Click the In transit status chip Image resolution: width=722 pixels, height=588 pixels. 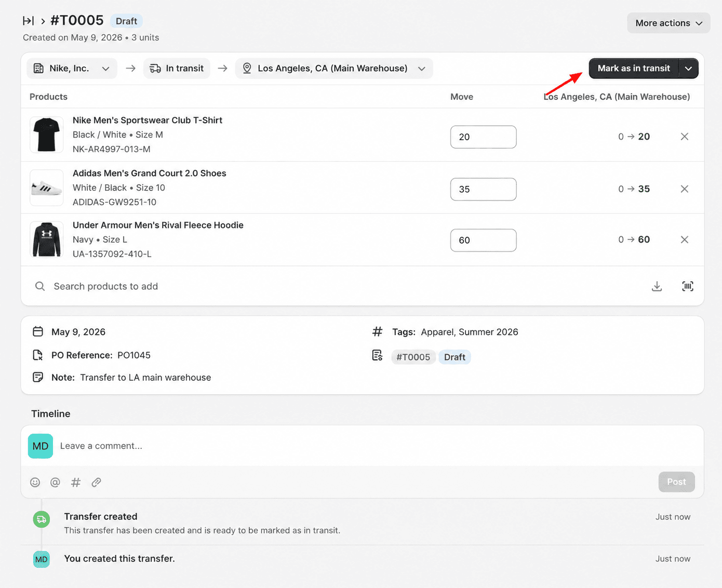(x=177, y=68)
